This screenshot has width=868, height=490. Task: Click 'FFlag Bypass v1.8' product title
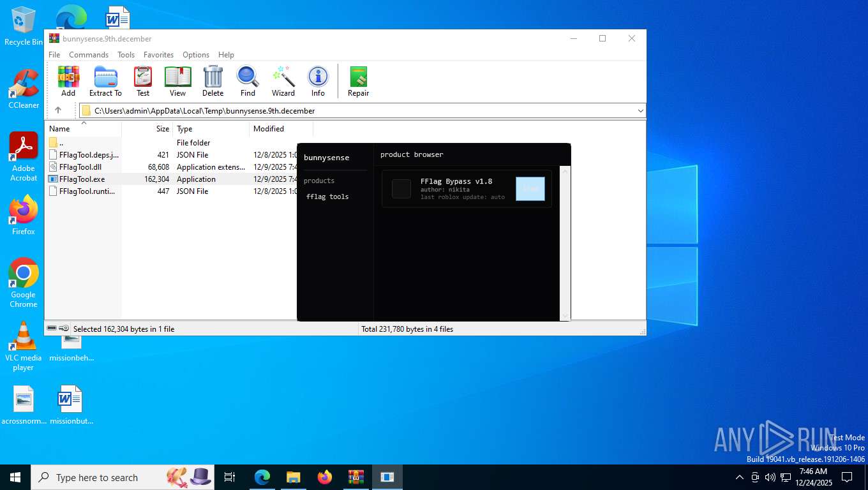(456, 181)
